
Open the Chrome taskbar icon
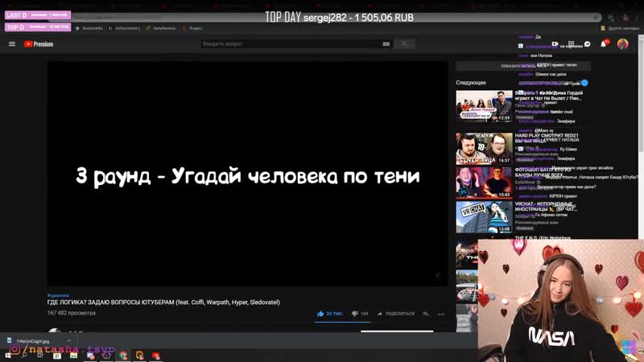pos(123,356)
